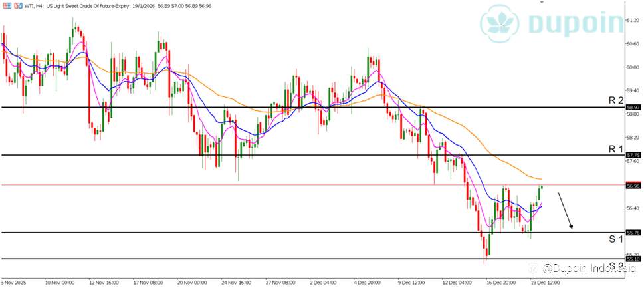Open the one-click trading panel icon
This screenshot has height=288, width=644.
point(7,7)
